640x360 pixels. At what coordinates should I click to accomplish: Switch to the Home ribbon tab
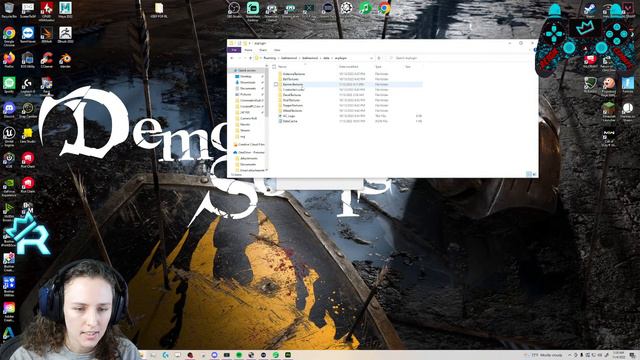coord(249,50)
